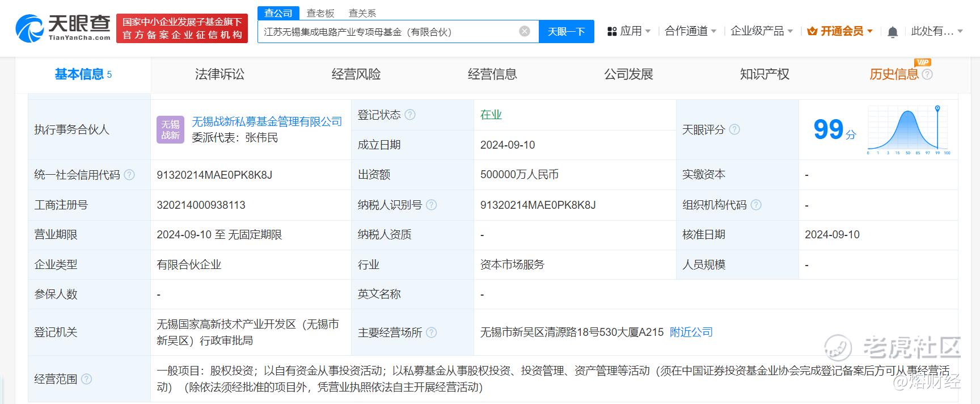Click the notification bell icon
Viewport: 980px width, 404px height.
pyautogui.click(x=892, y=32)
